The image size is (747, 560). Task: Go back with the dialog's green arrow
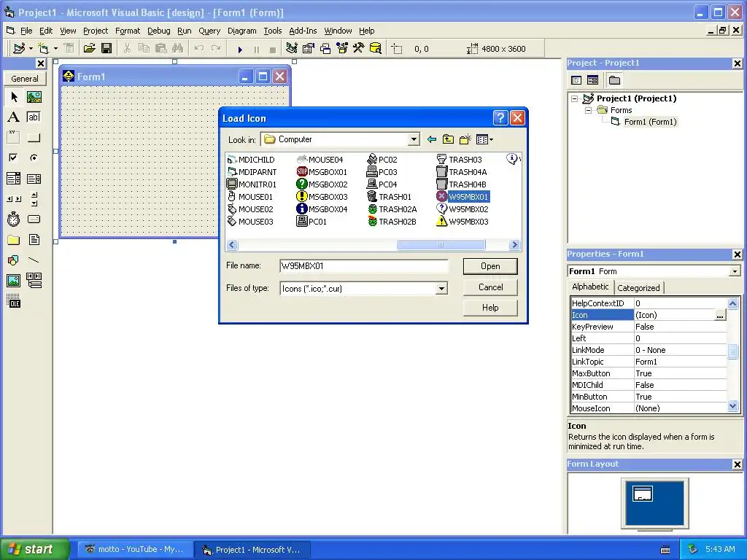click(x=432, y=139)
